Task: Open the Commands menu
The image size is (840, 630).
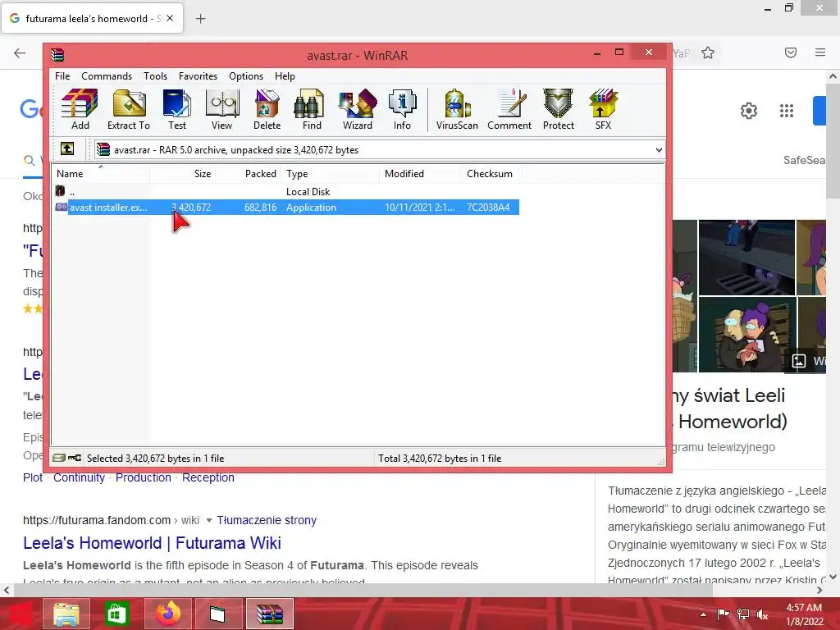Action: (x=107, y=76)
